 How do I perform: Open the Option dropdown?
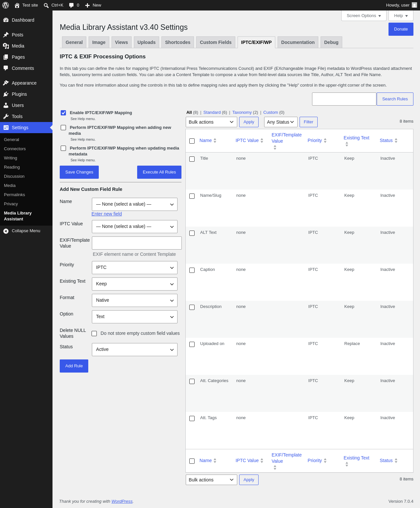click(x=135, y=317)
